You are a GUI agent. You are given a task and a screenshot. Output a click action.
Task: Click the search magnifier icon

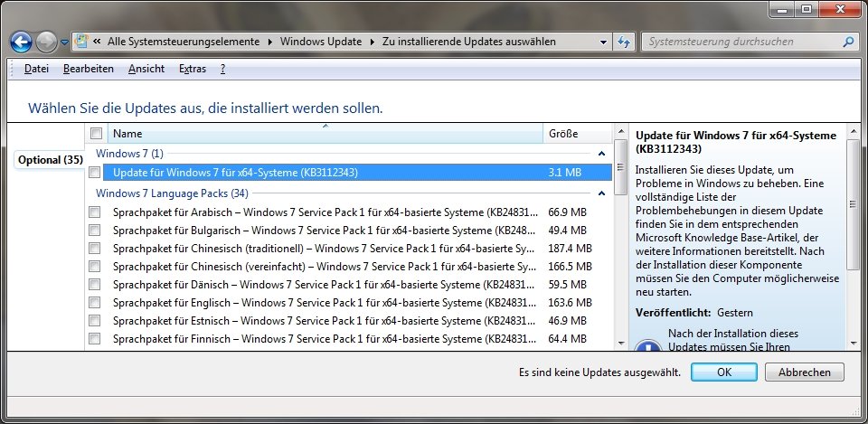point(847,42)
